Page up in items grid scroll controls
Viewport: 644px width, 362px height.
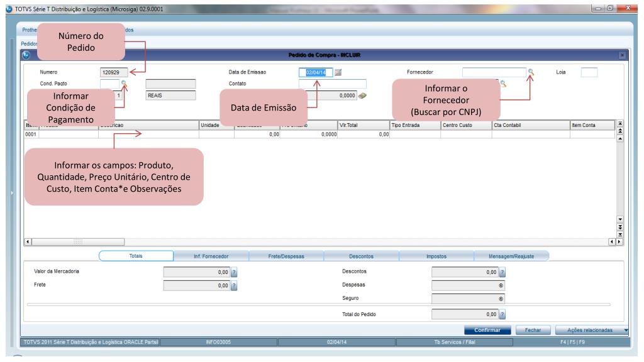(x=620, y=131)
